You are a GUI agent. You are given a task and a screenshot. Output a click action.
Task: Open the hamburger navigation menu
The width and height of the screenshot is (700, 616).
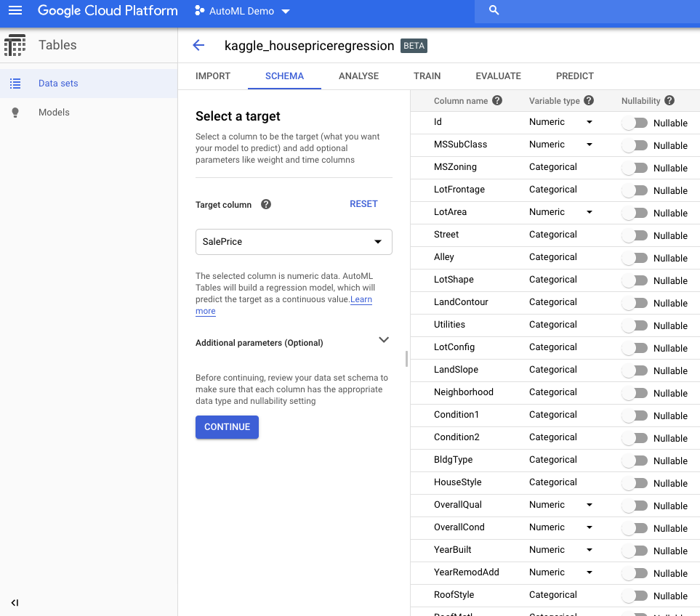(x=15, y=11)
